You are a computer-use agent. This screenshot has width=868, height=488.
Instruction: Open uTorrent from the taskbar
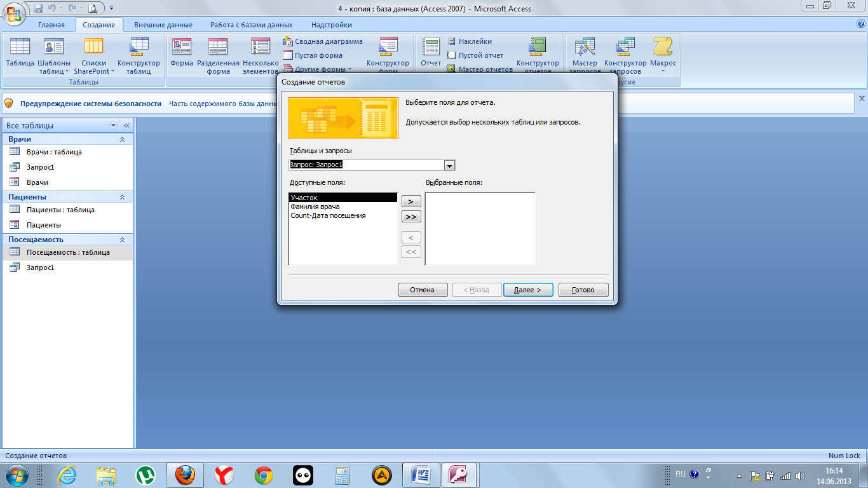point(146,475)
